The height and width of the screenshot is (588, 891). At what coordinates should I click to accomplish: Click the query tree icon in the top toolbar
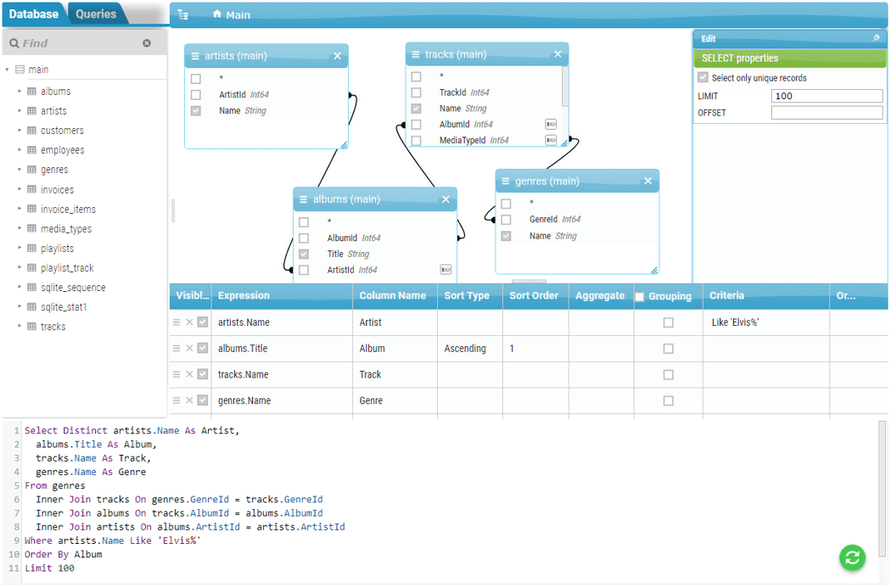[182, 14]
